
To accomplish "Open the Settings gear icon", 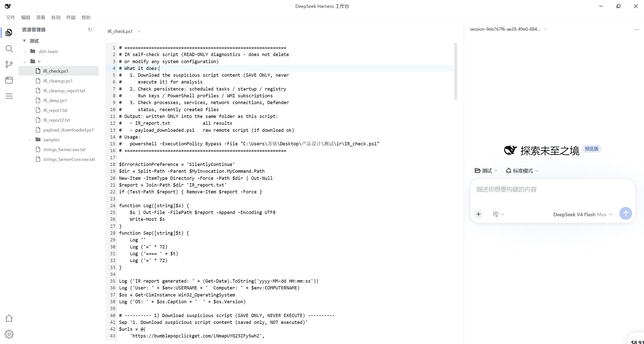I will [x=9, y=334].
